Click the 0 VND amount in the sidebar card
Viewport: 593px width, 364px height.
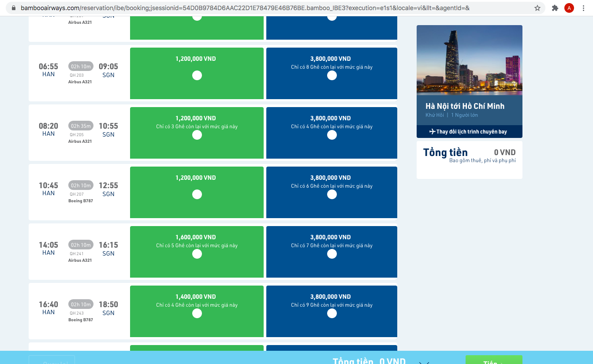(505, 152)
